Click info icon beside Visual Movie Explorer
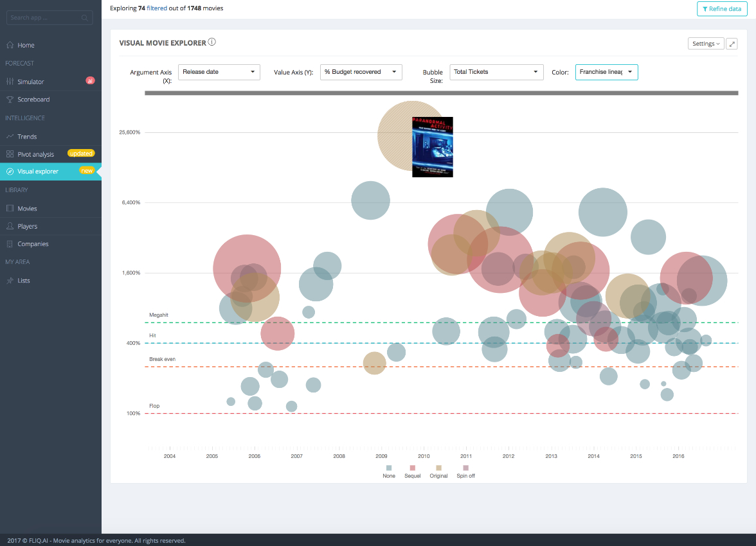The height and width of the screenshot is (546, 756). [x=212, y=42]
